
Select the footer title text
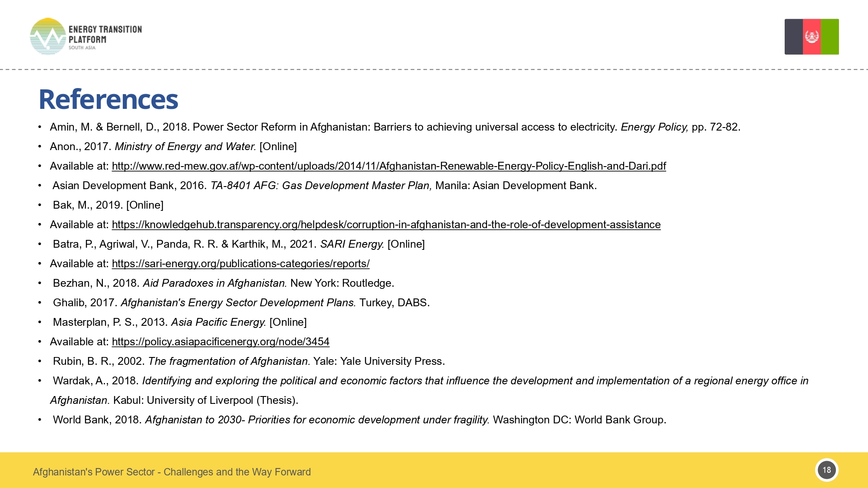173,472
